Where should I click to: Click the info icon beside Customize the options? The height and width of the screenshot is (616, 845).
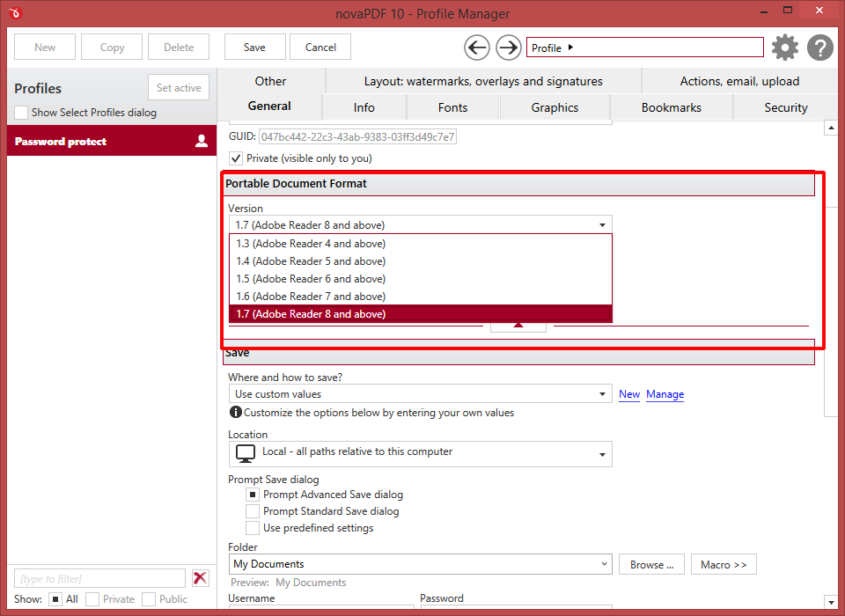click(236, 413)
